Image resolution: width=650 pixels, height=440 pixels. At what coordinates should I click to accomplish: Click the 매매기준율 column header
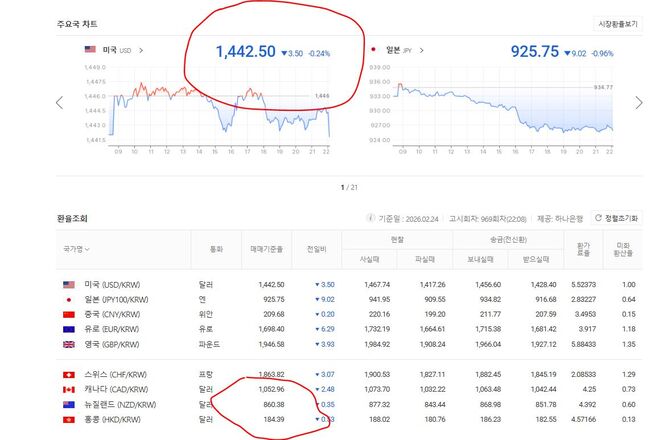coord(266,249)
